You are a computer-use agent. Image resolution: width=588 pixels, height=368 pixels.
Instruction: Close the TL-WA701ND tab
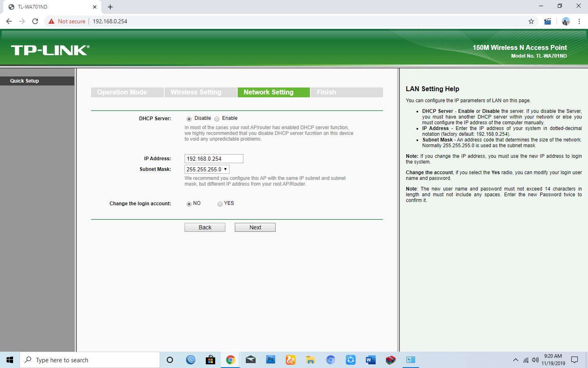[x=95, y=7]
